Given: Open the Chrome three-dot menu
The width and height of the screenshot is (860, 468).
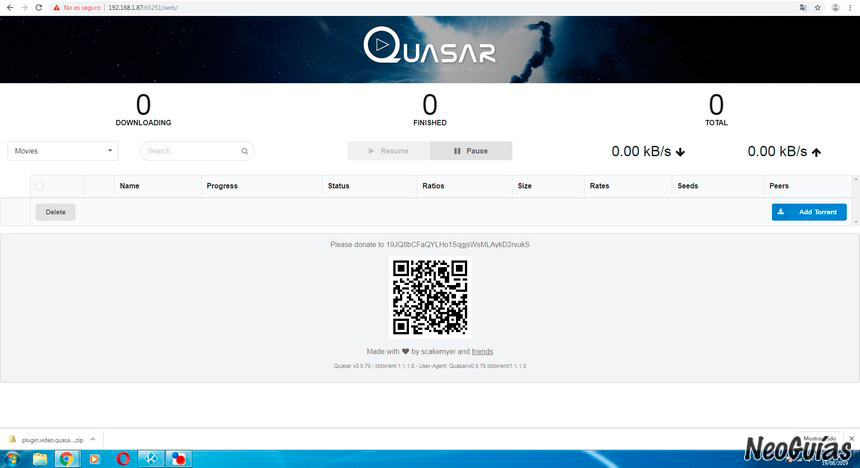Looking at the screenshot, I should point(850,8).
